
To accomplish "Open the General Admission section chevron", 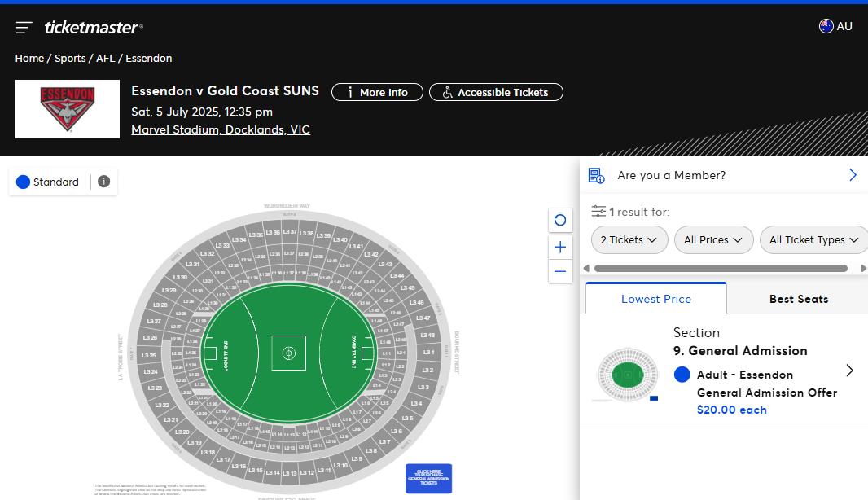I will 850,371.
